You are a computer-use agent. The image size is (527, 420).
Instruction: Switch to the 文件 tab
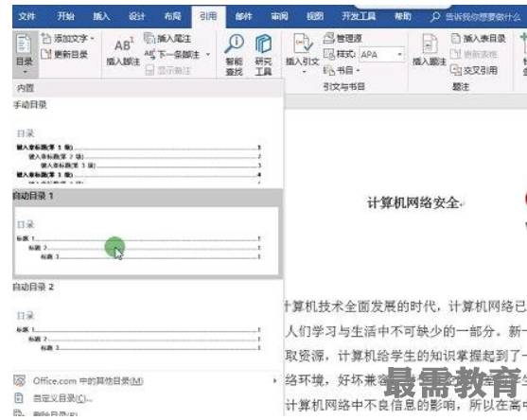[x=26, y=16]
